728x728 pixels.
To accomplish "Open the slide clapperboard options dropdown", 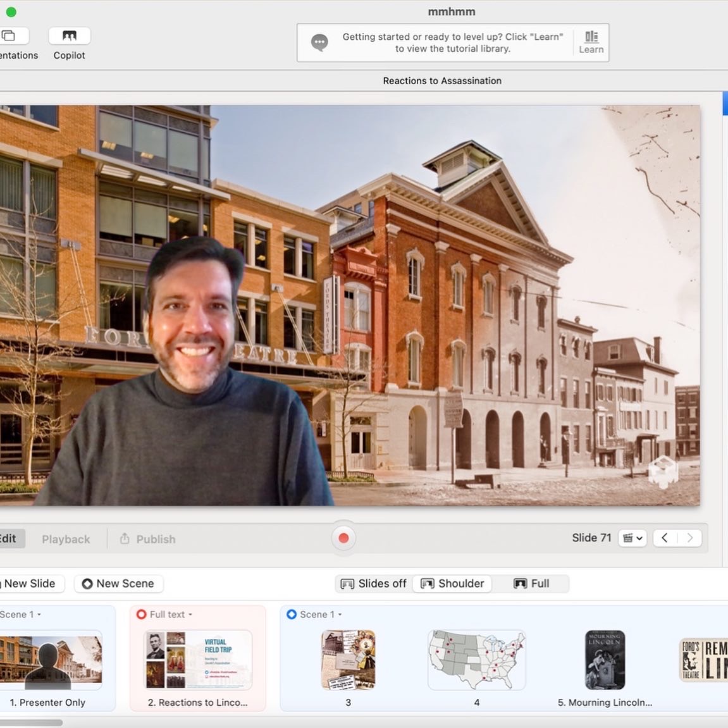I will [x=632, y=538].
